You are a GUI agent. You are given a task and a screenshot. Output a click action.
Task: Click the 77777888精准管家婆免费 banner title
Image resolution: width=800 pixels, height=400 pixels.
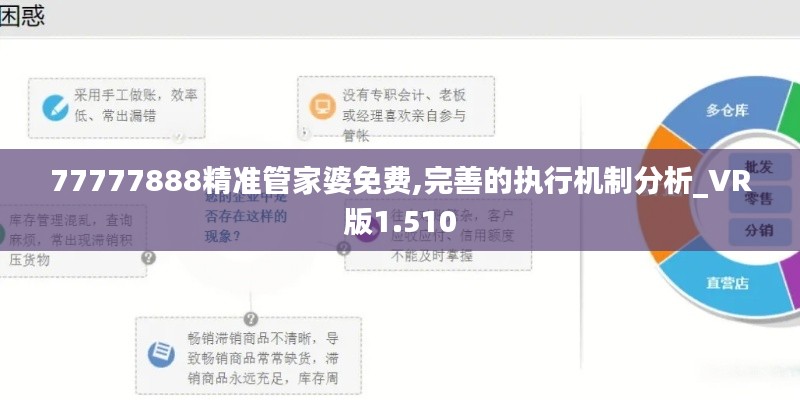click(401, 201)
